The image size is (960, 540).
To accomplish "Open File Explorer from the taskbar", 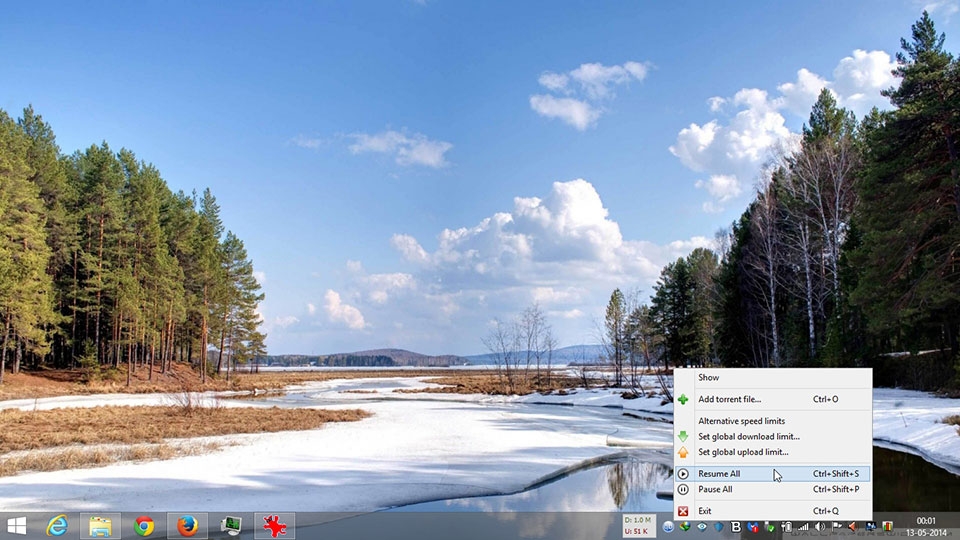I will 100,526.
